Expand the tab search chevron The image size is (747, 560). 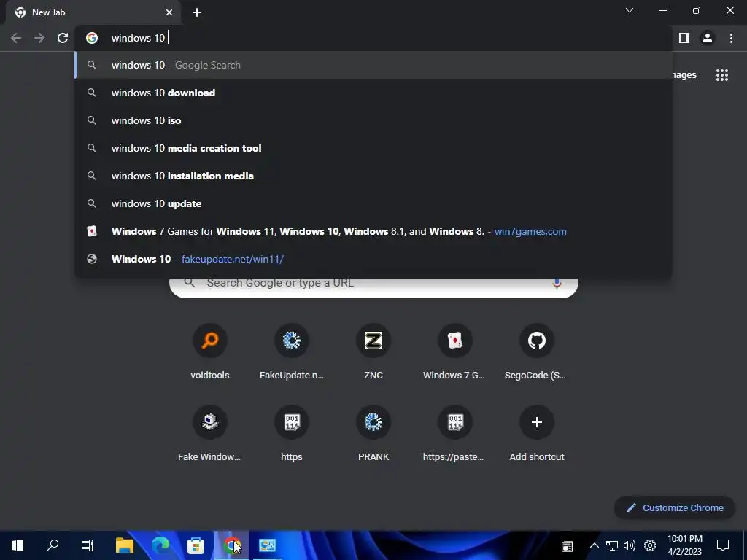[630, 10]
